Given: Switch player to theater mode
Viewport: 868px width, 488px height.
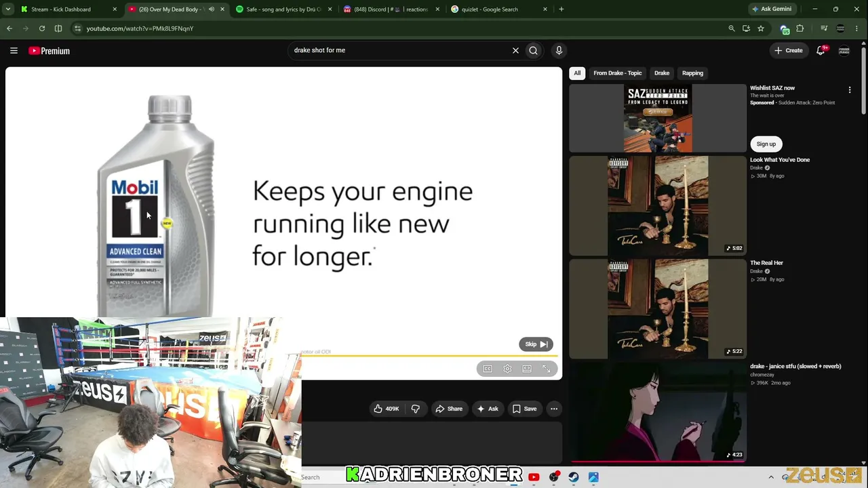Looking at the screenshot, I should 527,369.
